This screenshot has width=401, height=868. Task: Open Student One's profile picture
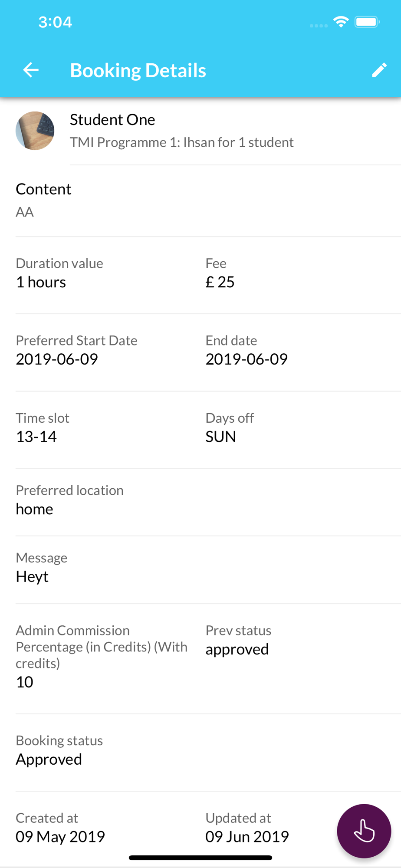(x=35, y=131)
